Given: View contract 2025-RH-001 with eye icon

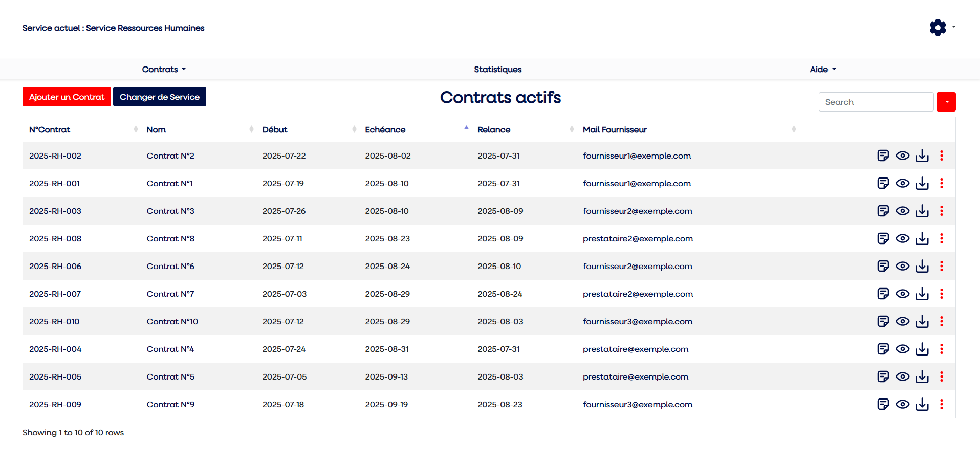Looking at the screenshot, I should tap(903, 183).
